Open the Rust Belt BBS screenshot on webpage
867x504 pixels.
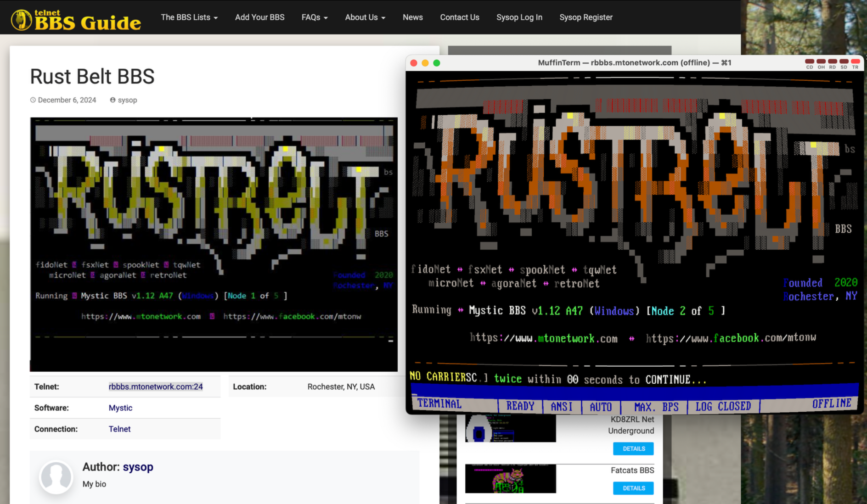[214, 244]
